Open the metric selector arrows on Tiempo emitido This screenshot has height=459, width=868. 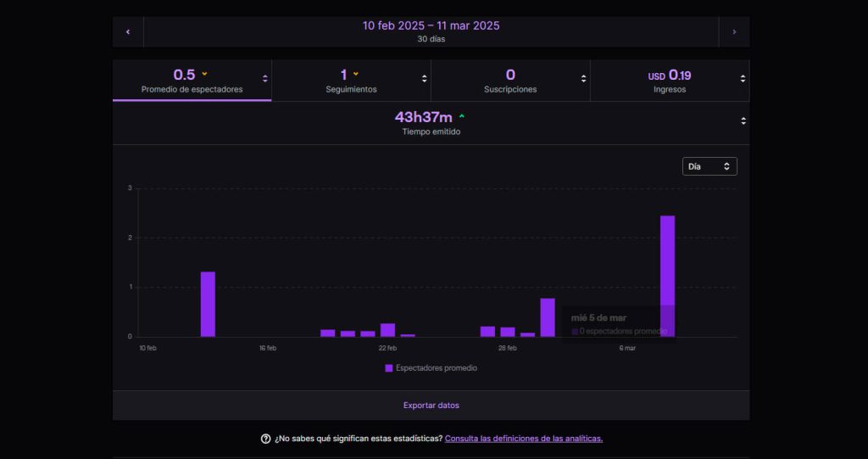click(743, 121)
